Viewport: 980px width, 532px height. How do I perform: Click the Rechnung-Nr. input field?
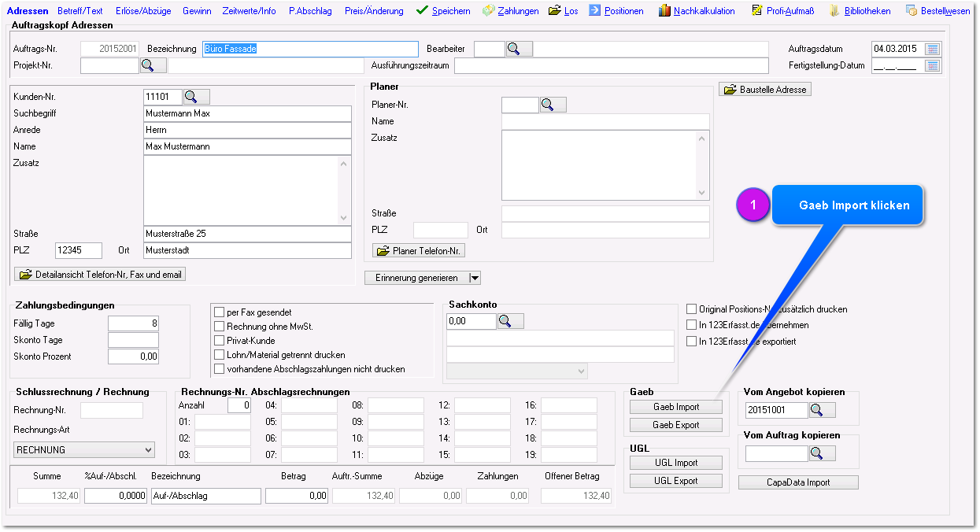112,410
